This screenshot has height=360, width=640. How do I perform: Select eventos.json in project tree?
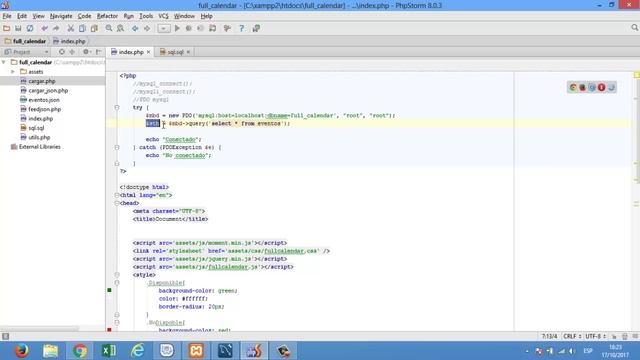tap(44, 100)
